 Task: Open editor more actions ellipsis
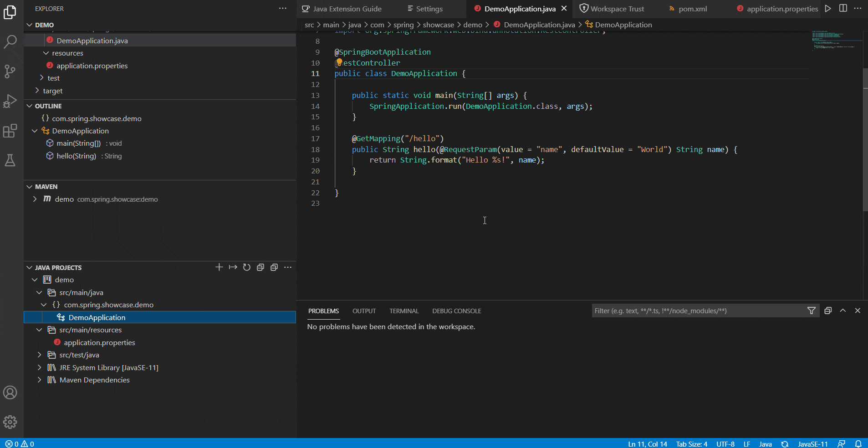click(858, 8)
